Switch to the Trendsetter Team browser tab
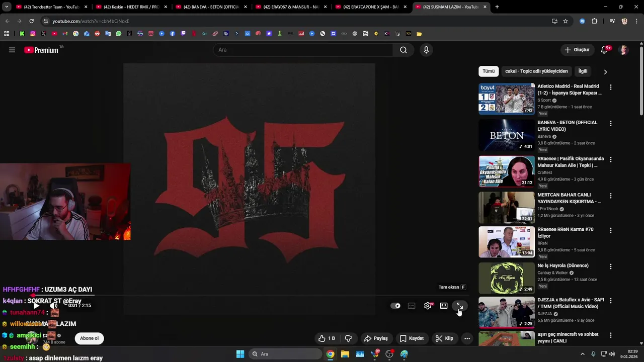 coord(51,7)
